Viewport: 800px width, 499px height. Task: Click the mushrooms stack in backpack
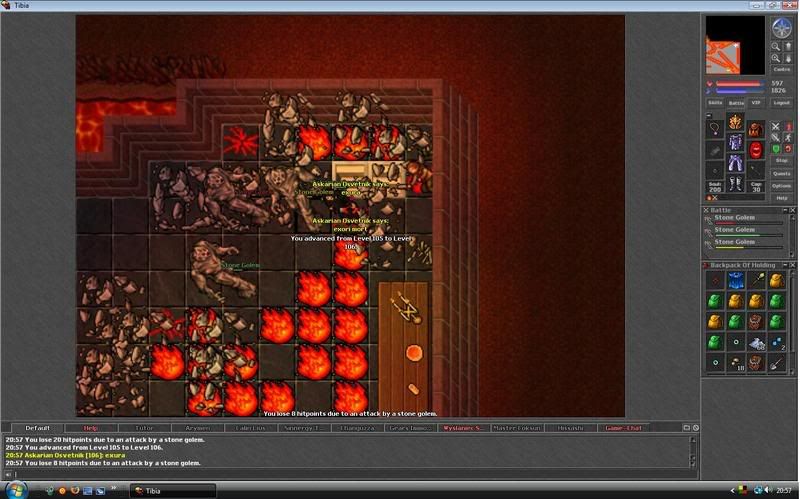(735, 363)
